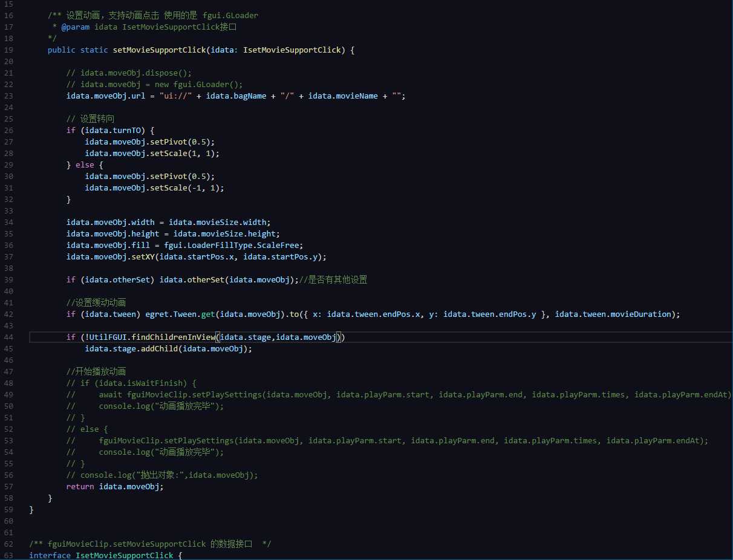Screen dimensions: 733x560
Task: Click IsetMovieSupportClick after the interface keyword
Action: click(125, 555)
